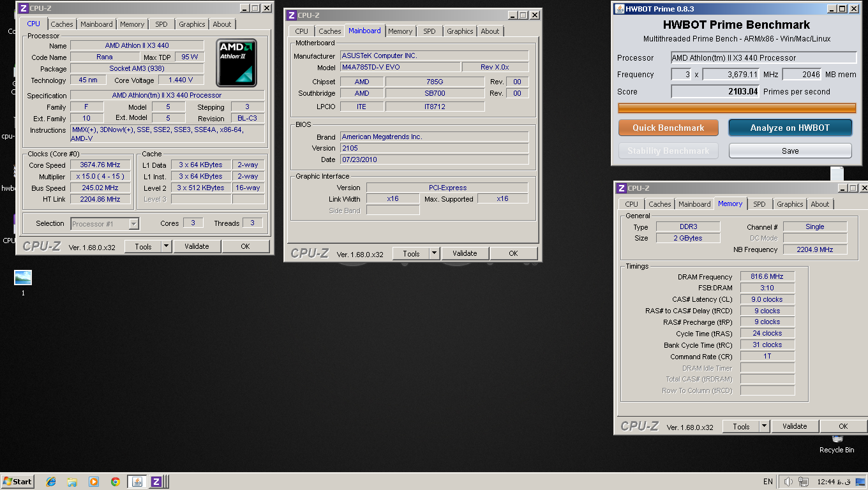The image size is (868, 490).
Task: Click Validate in the CPU window
Action: [x=197, y=246]
